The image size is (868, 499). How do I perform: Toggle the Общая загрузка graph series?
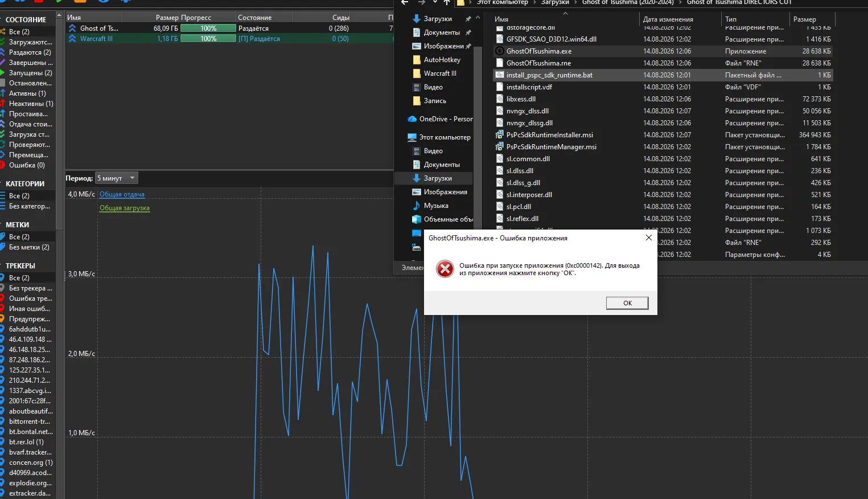125,208
